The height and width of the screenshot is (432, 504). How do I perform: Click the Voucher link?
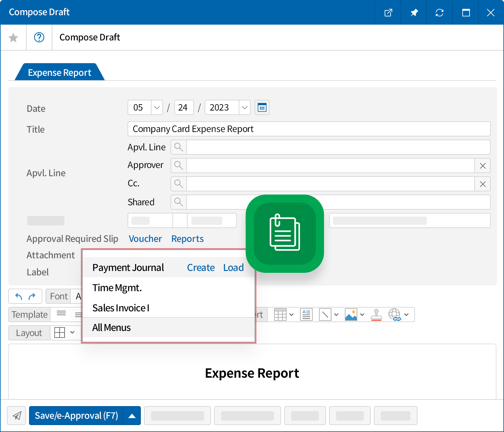point(145,239)
